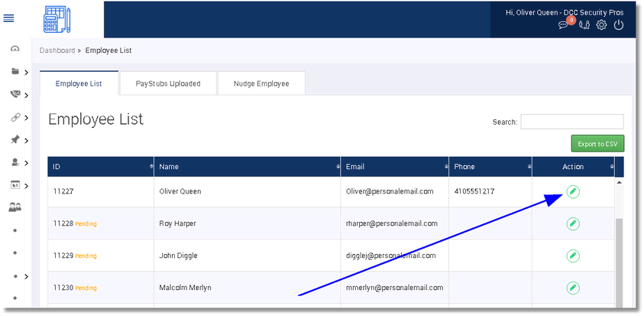Viewport: 644px width, 316px height.
Task: Select the calendar icon in the sidebar
Action: (x=15, y=185)
